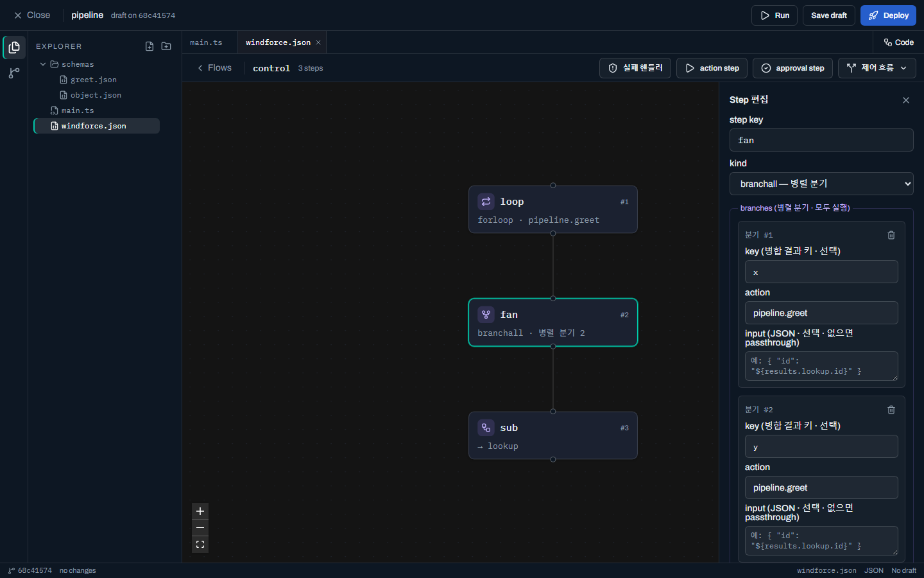Collapse the schemas folder
Viewport: 924px width, 578px height.
pyautogui.click(x=43, y=64)
